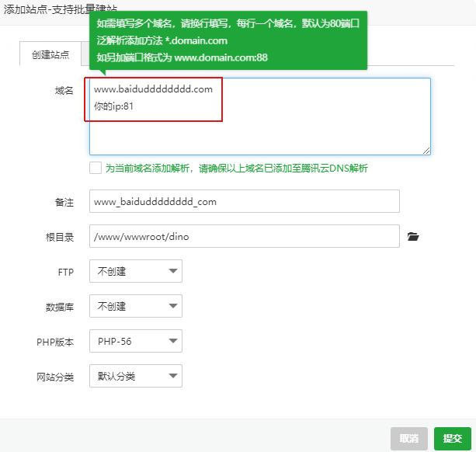Click the 取消 cancel button
The width and height of the screenshot is (476, 452).
point(409,439)
